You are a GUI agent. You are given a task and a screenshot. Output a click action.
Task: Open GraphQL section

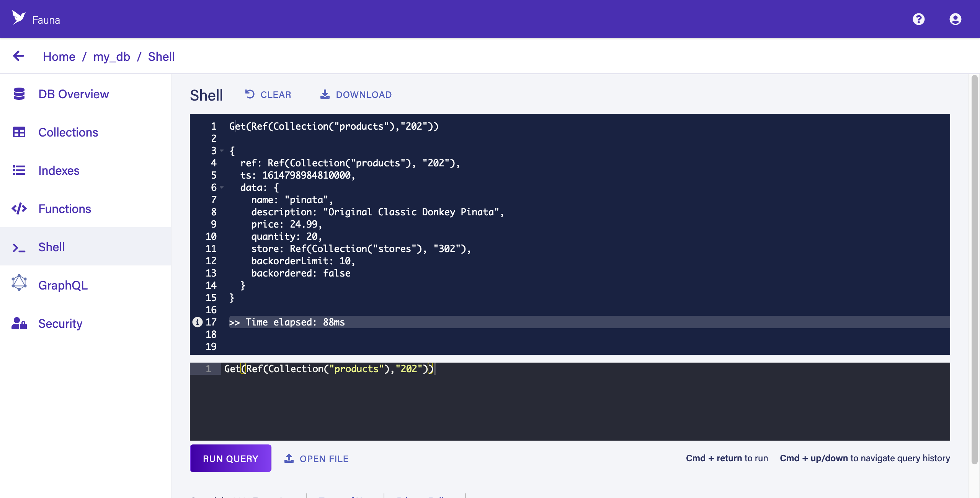(x=62, y=285)
